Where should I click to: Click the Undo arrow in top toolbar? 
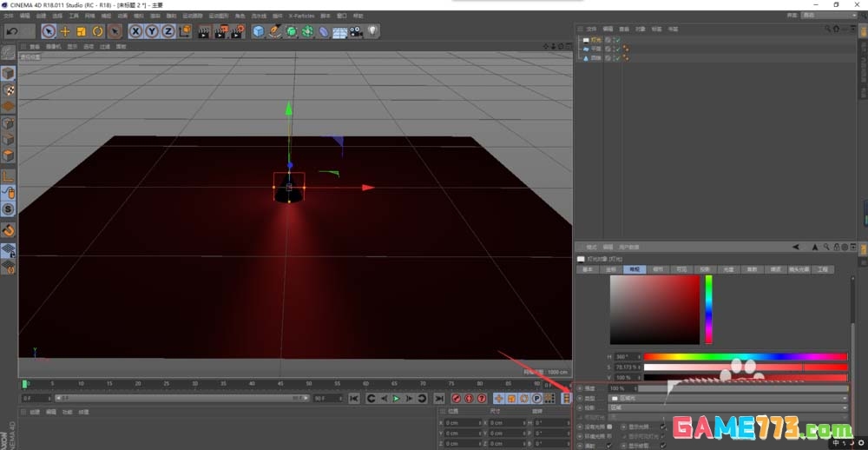tap(12, 31)
